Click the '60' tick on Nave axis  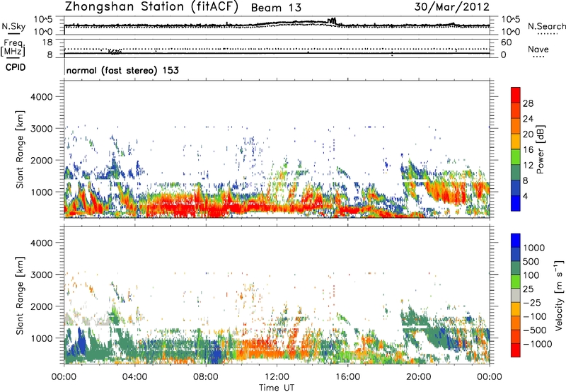tap(506, 42)
